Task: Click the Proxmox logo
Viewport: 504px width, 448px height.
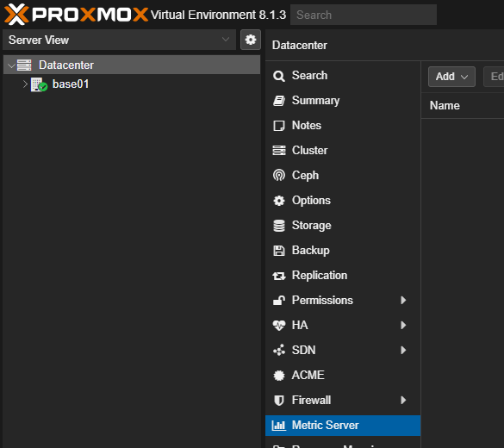Action: point(76,15)
